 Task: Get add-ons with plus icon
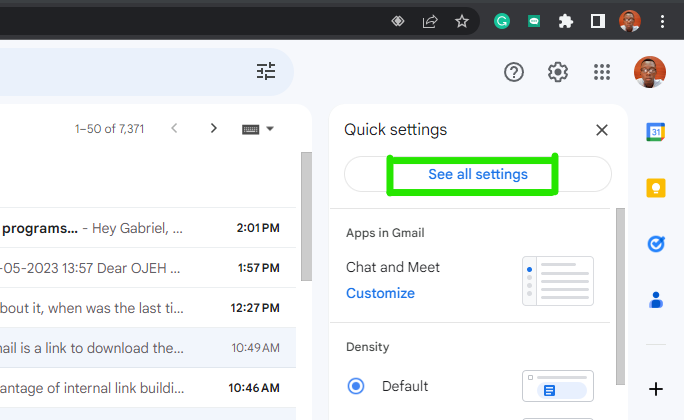coord(656,389)
